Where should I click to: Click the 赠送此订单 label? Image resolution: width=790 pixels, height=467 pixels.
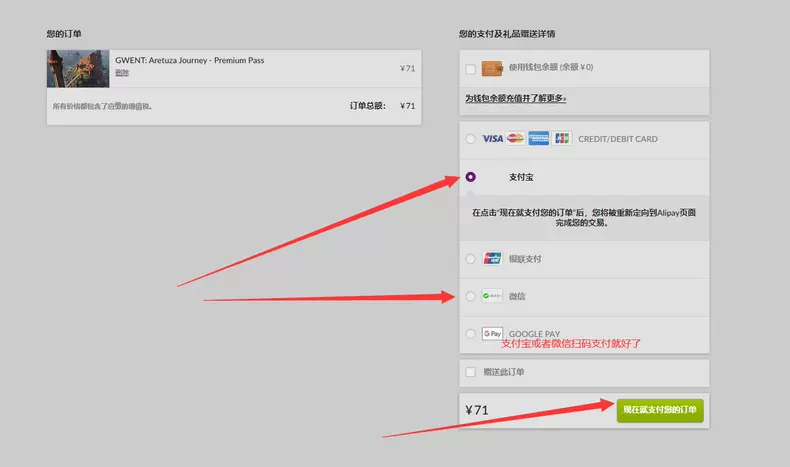coord(504,372)
